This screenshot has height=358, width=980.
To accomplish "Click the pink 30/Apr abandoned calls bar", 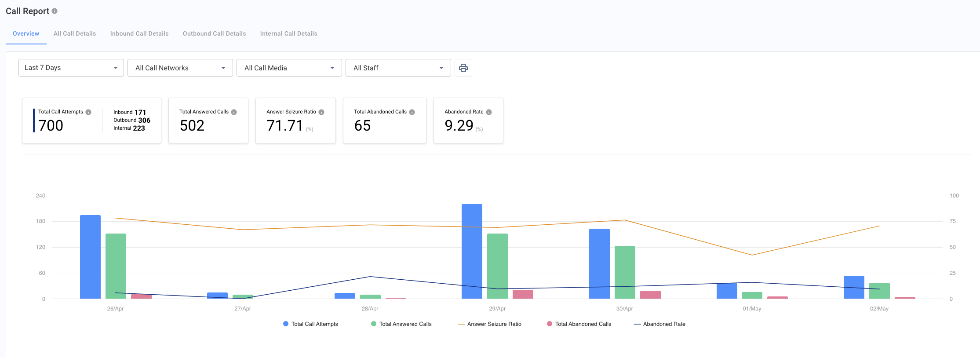I will click(650, 295).
